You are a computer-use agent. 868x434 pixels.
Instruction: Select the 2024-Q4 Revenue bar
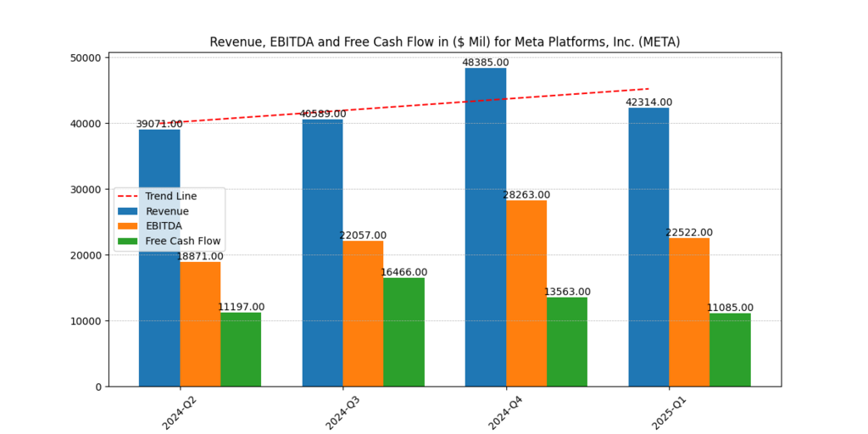(x=486, y=227)
